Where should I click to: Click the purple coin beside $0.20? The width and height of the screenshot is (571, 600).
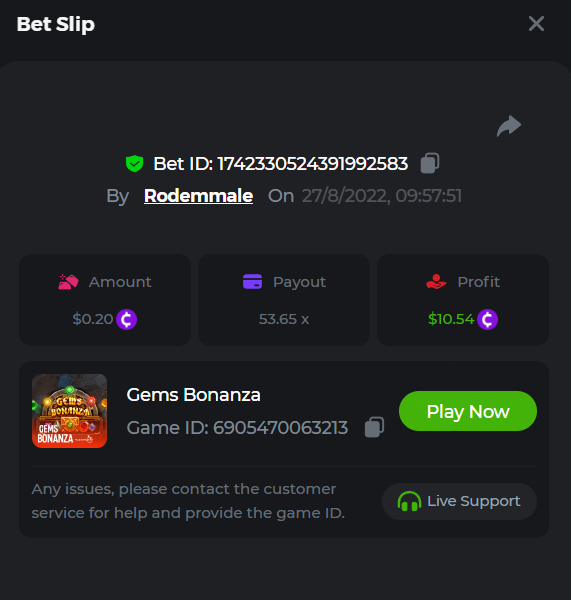click(x=126, y=319)
